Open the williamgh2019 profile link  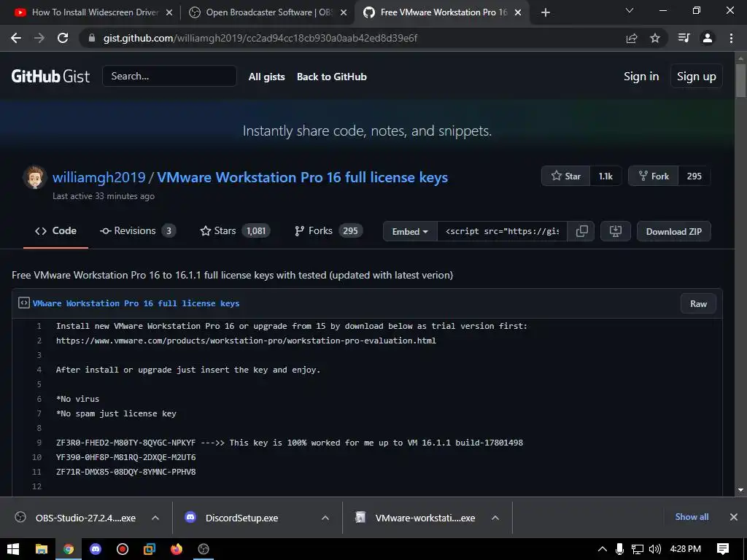(98, 177)
